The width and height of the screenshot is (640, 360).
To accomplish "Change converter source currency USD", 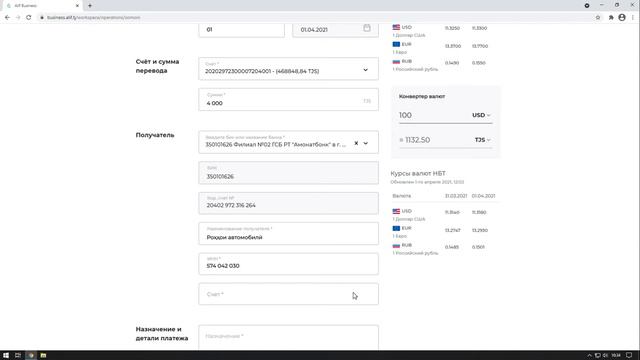I will click(481, 115).
